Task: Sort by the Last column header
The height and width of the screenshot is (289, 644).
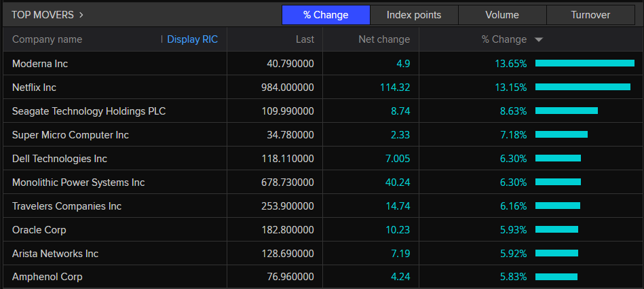Action: point(305,39)
